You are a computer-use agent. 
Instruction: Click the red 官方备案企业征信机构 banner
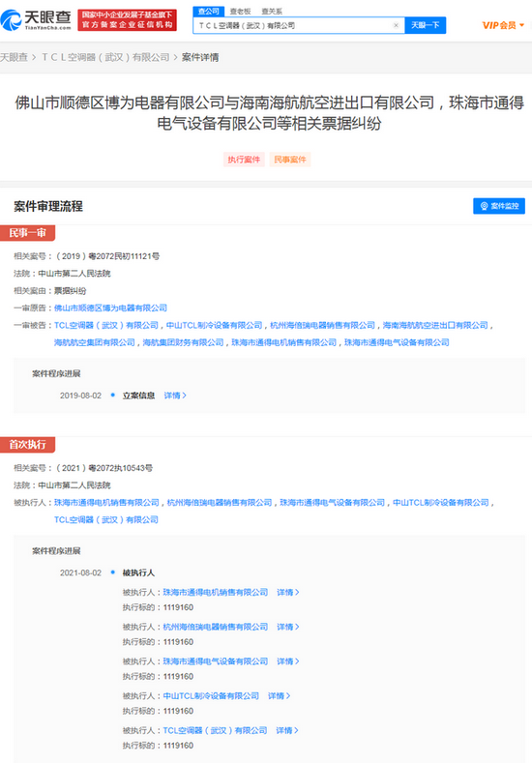pos(127,20)
